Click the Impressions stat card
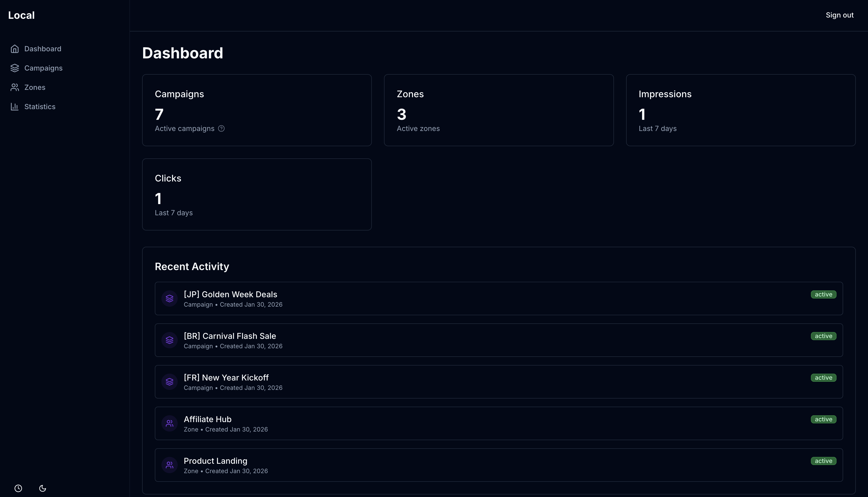 (x=740, y=110)
